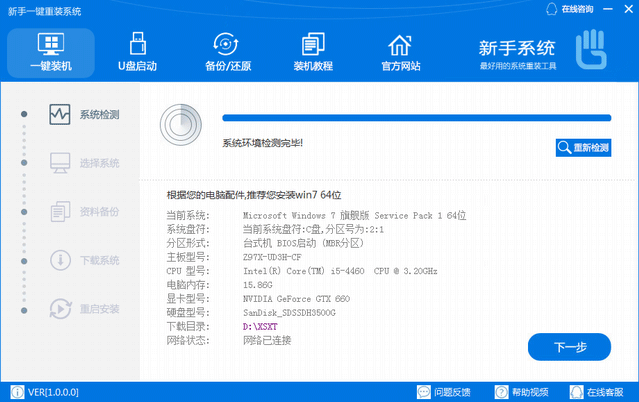
Task: Open the D:\XSXT download directory link
Action: tap(260, 327)
